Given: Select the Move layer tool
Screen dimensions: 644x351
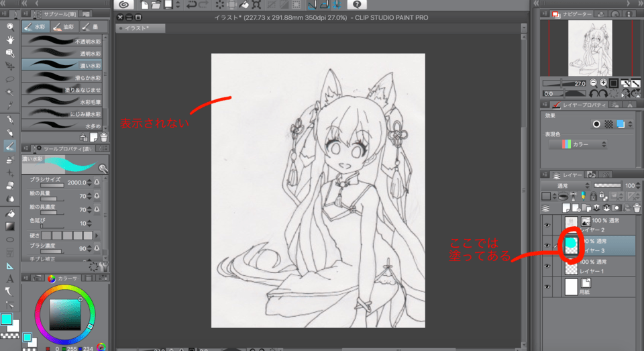Looking at the screenshot, I should [10, 66].
